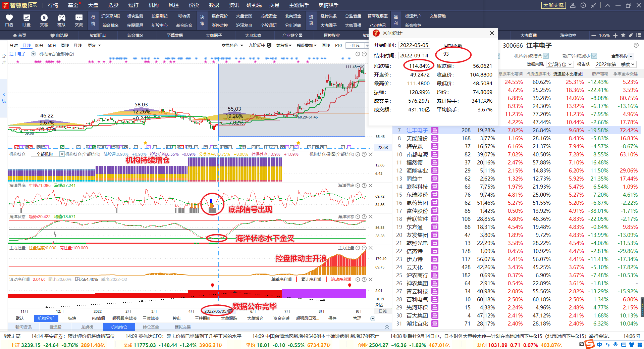Open the 交易特色 dropdown
644x349 pixels.
click(232, 46)
